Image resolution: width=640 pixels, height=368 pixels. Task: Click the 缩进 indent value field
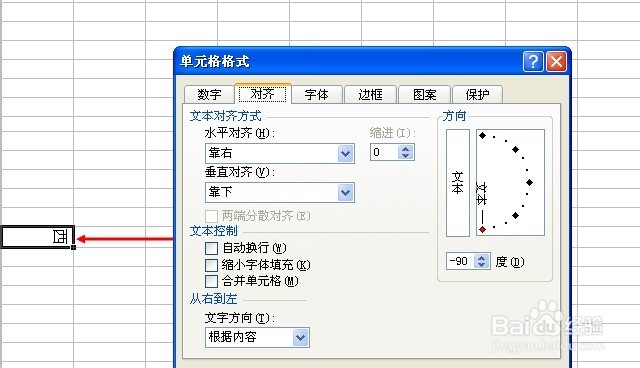point(384,152)
